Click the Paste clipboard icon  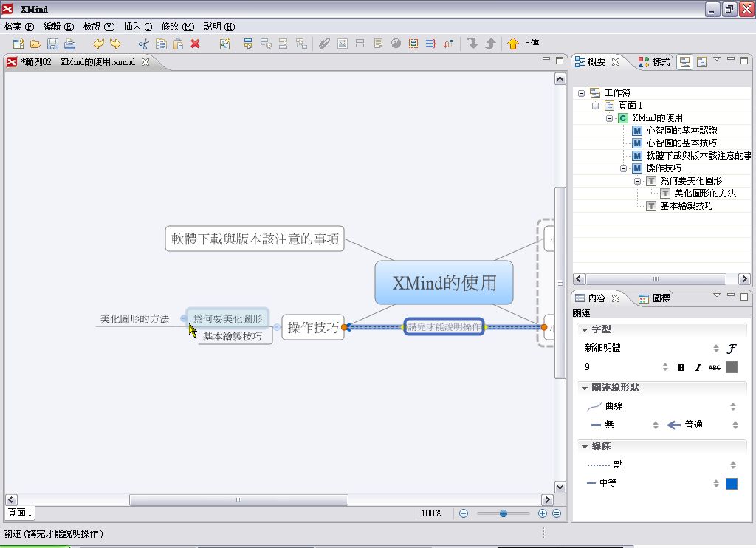coord(178,44)
